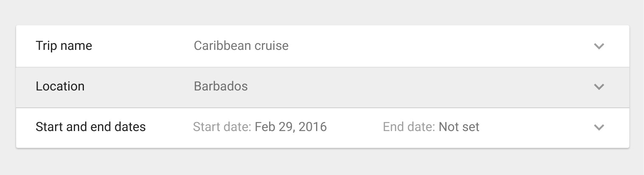The image size is (644, 175).
Task: Select the Feb 29, 2016 date value
Action: coord(291,127)
